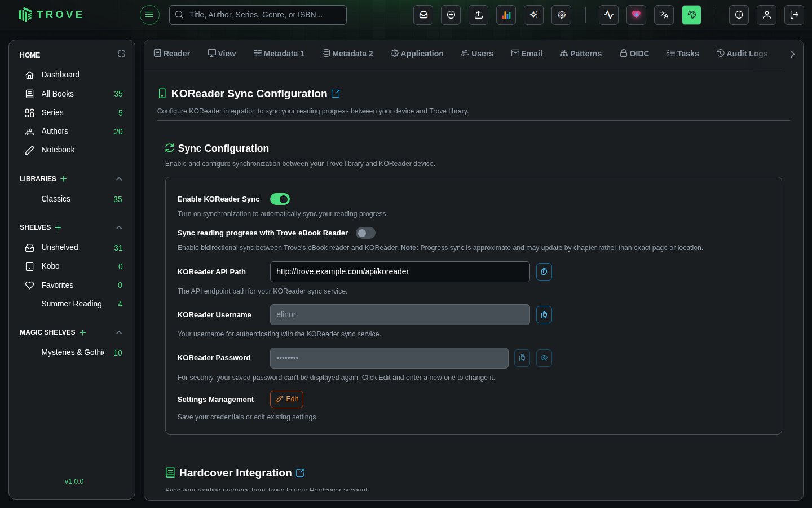
Task: Open the Summer Reading shelf
Action: [72, 304]
